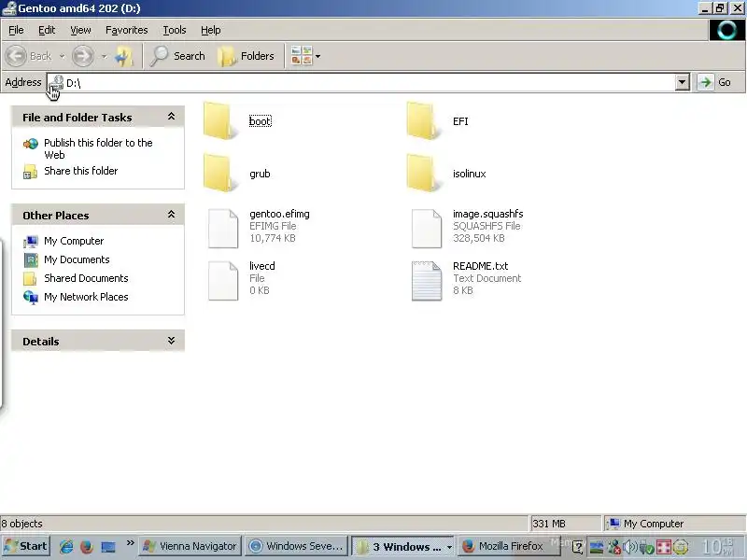Select the isolinux folder icon
Viewport: 747px width, 560px height.
[423, 173]
